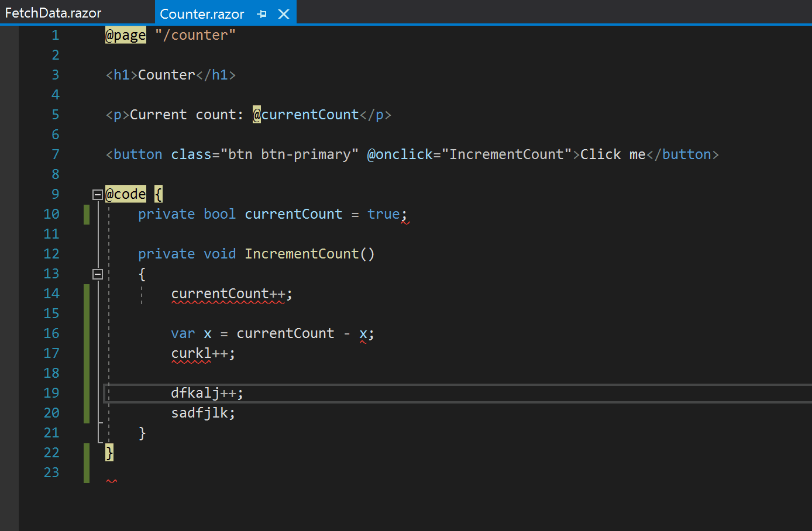The height and width of the screenshot is (531, 812).
Task: Click line number 16 in the gutter
Action: [51, 333]
